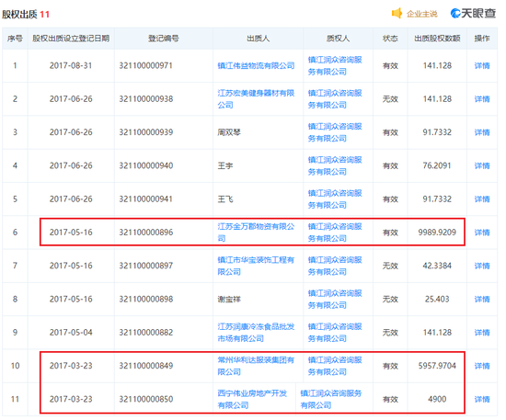Click the 出质人 column header

(258, 39)
